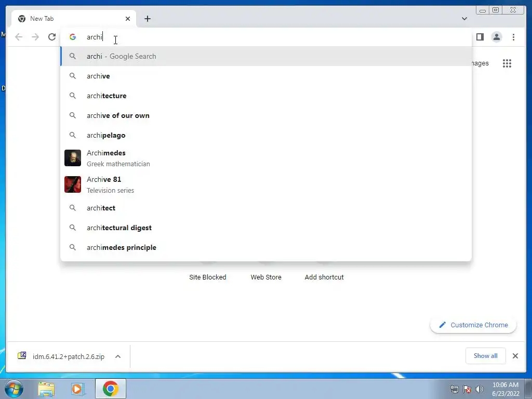Image resolution: width=532 pixels, height=399 pixels.
Task: Click the volume speaker tray icon
Action: tap(480, 389)
